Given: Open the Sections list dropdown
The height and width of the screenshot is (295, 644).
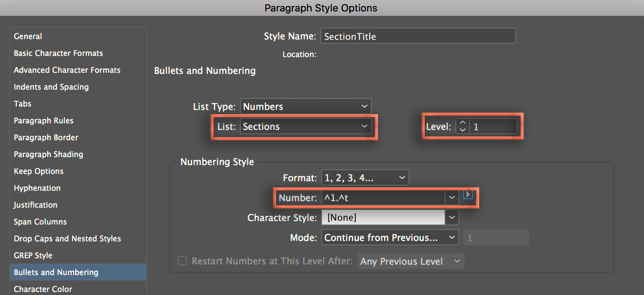Looking at the screenshot, I should coord(306,126).
